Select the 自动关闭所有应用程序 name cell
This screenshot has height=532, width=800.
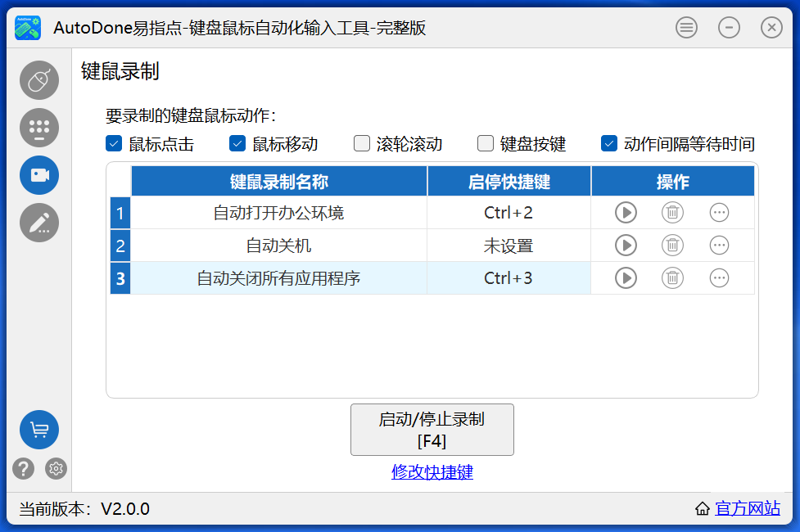point(279,278)
